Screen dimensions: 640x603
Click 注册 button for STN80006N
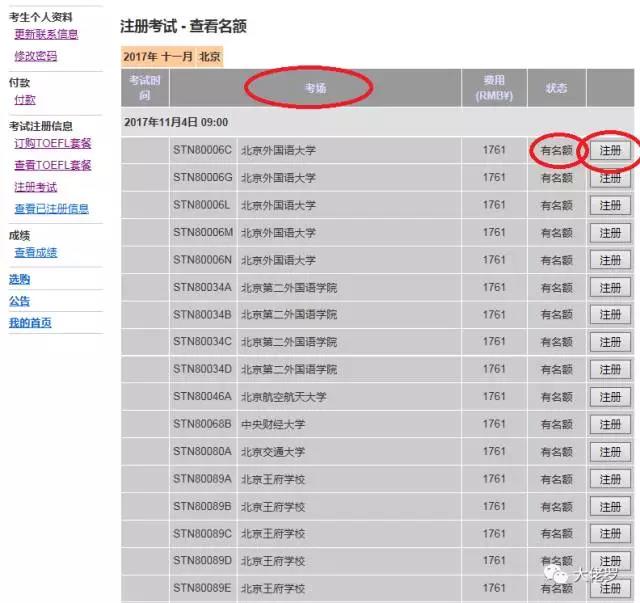click(610, 260)
